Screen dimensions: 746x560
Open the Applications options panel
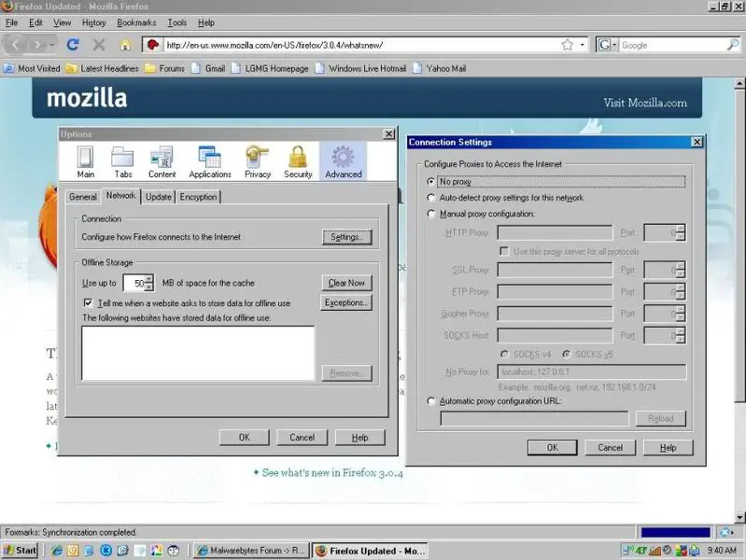(x=210, y=161)
